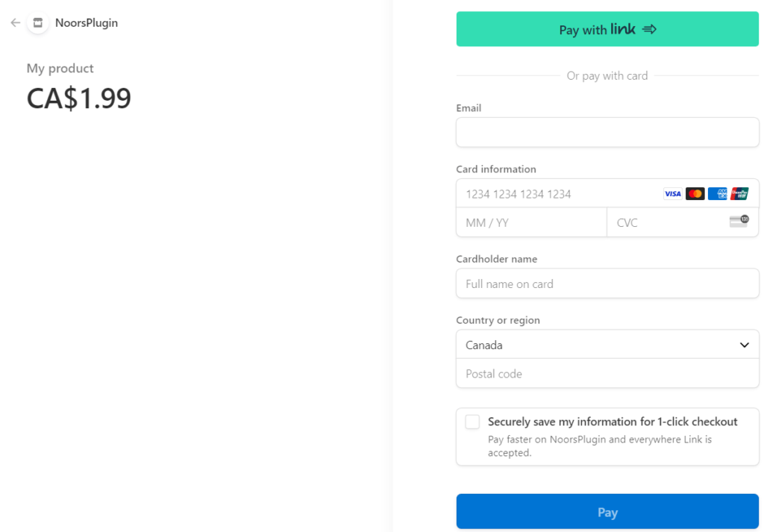This screenshot has height=532, width=764.
Task: Select the CVC input field
Action: click(x=664, y=222)
